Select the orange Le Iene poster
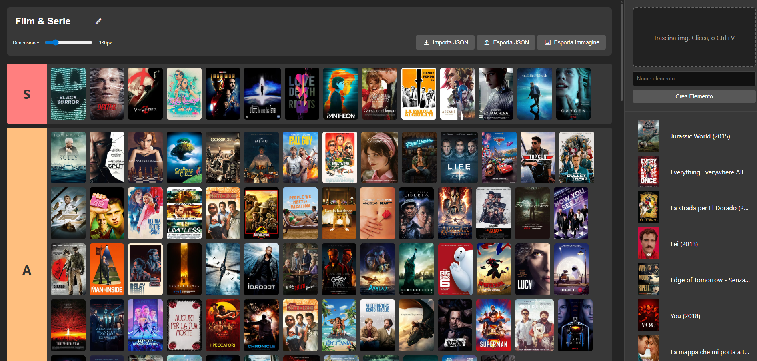The width and height of the screenshot is (757, 361). pyautogui.click(x=418, y=94)
